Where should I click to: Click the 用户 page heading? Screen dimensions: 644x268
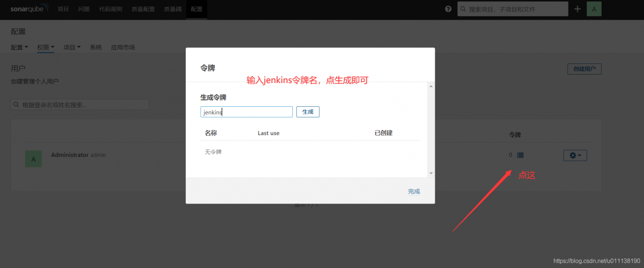[18, 68]
